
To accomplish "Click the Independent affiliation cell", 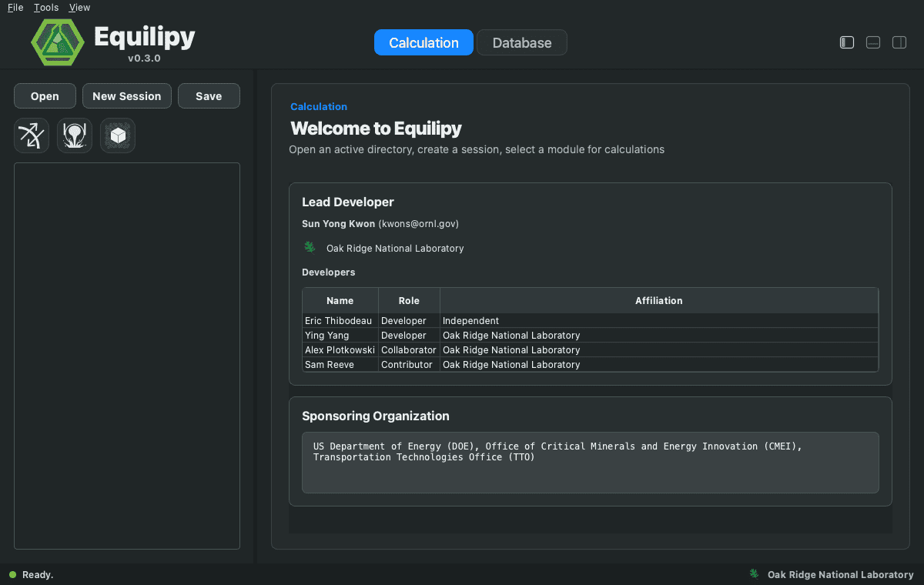I will point(659,320).
